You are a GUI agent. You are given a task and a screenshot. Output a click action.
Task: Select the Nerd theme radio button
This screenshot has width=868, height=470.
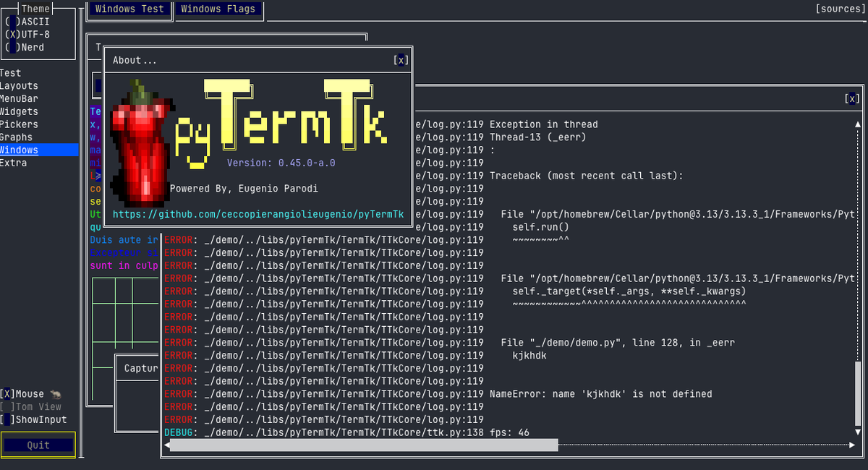pyautogui.click(x=12, y=48)
